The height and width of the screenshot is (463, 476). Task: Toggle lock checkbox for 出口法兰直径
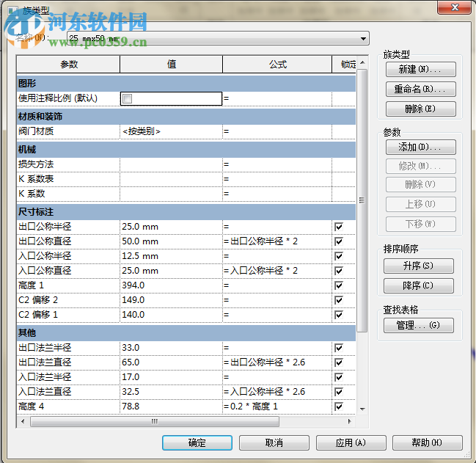(339, 362)
